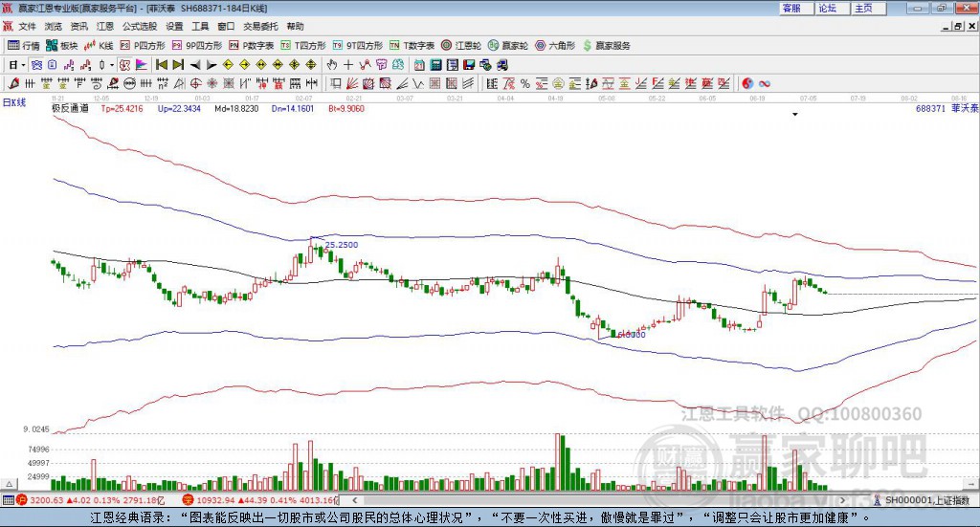Click the 客服 button in title bar
Image resolution: width=980 pixels, height=527 pixels.
coord(796,8)
